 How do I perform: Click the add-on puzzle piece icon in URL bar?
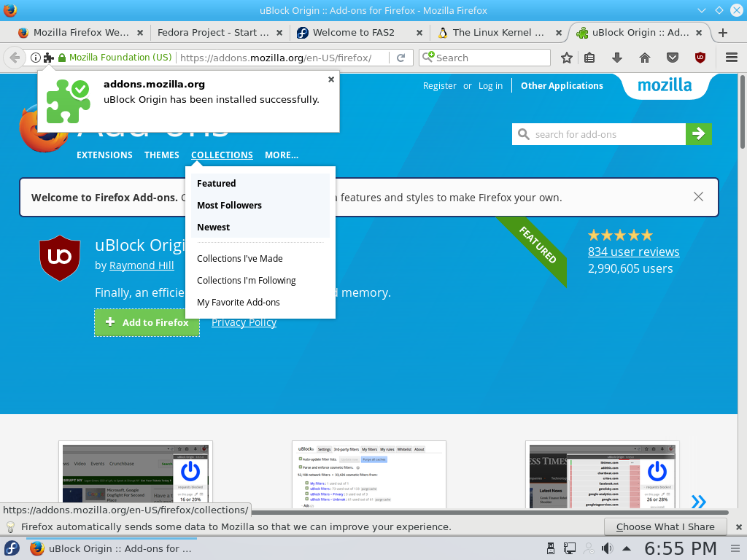click(x=49, y=58)
